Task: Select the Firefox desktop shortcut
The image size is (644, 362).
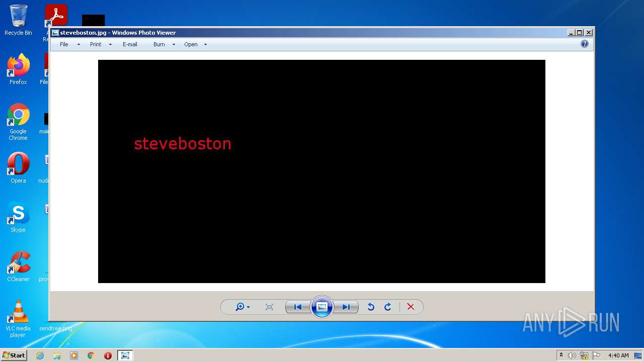Action: click(18, 69)
